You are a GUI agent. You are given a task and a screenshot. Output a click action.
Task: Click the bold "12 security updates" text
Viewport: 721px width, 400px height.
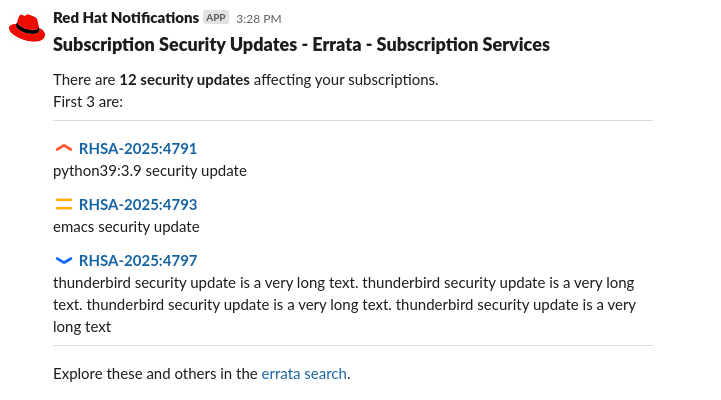[184, 80]
